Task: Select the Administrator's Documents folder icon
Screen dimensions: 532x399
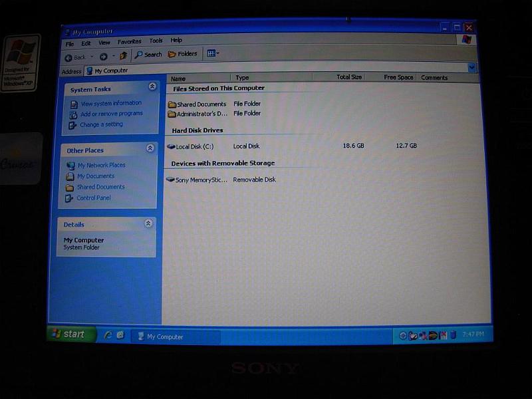Action: (172, 114)
